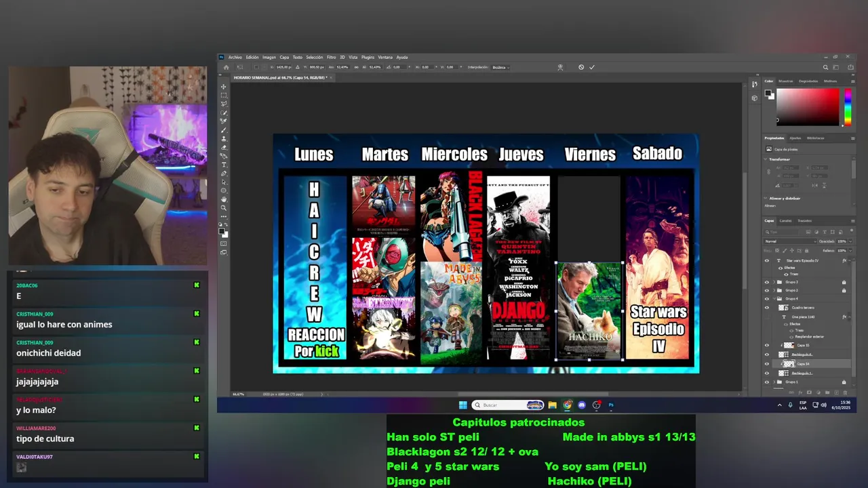Image resolution: width=868 pixels, height=488 pixels.
Task: Hide the Grupo 1 layer group
Action: pyautogui.click(x=767, y=382)
